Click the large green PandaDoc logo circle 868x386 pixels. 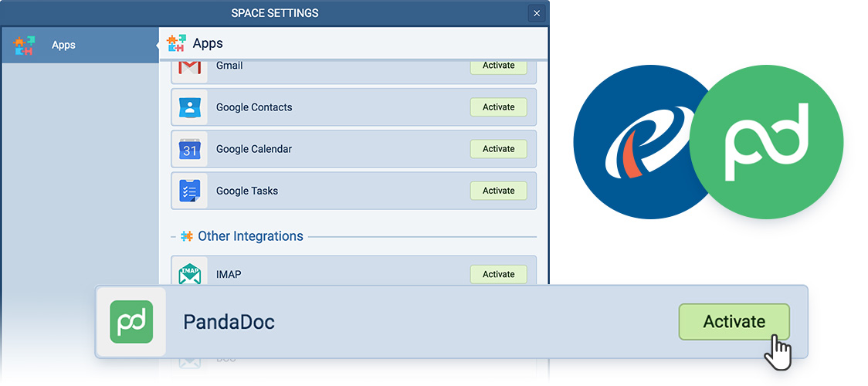coord(766,141)
